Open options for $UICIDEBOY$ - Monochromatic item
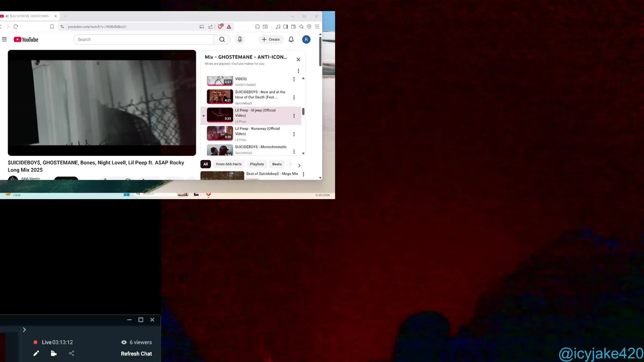The height and width of the screenshot is (362, 644). click(x=294, y=151)
